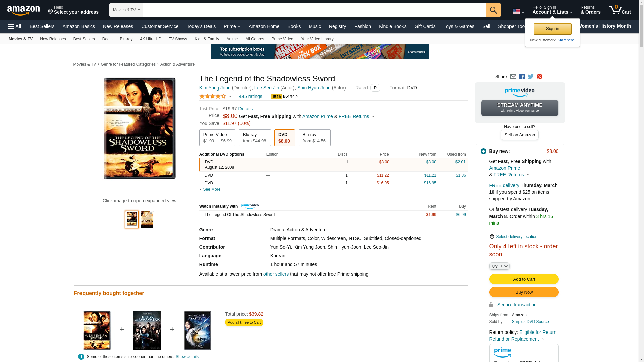This screenshot has width=644, height=362.
Task: Open Blu-ray tab in Movies subnav
Action: [126, 39]
